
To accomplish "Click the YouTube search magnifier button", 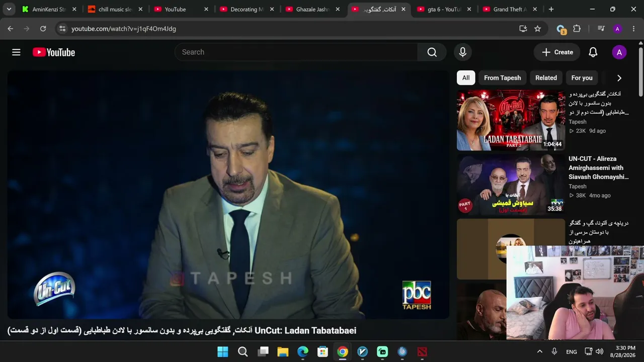I will tap(432, 52).
